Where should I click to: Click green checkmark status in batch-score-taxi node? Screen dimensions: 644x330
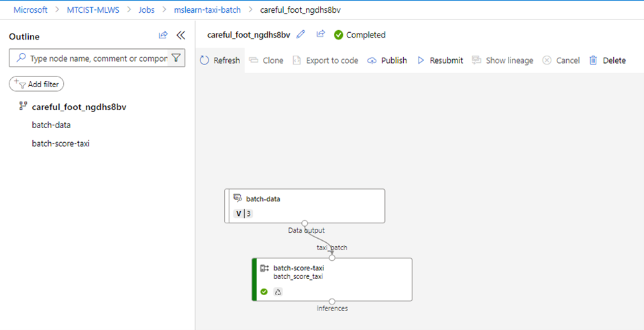[x=264, y=292]
